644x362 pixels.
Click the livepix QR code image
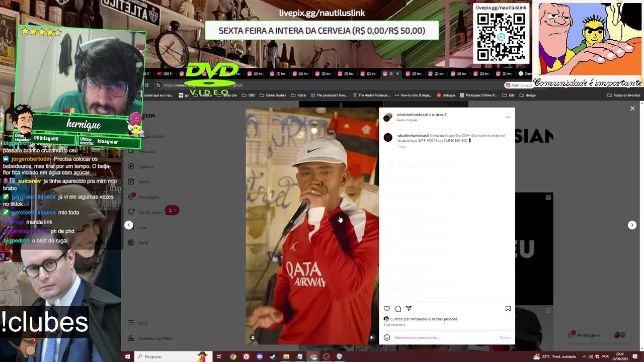(x=501, y=37)
